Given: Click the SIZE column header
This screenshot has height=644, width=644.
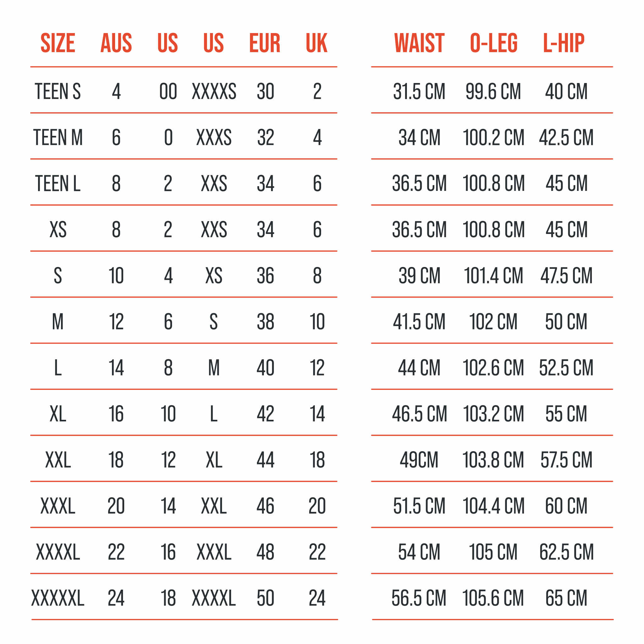Looking at the screenshot, I should (x=58, y=43).
